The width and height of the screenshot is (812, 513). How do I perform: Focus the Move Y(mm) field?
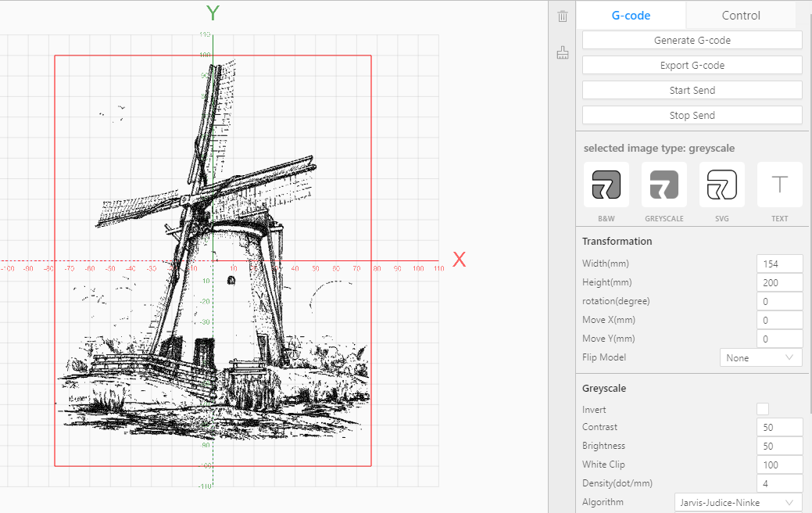pyautogui.click(x=779, y=339)
